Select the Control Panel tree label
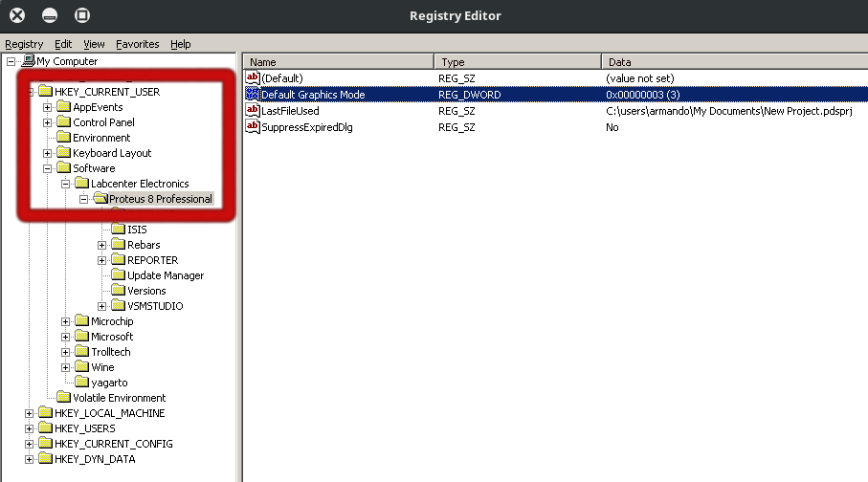 (103, 122)
